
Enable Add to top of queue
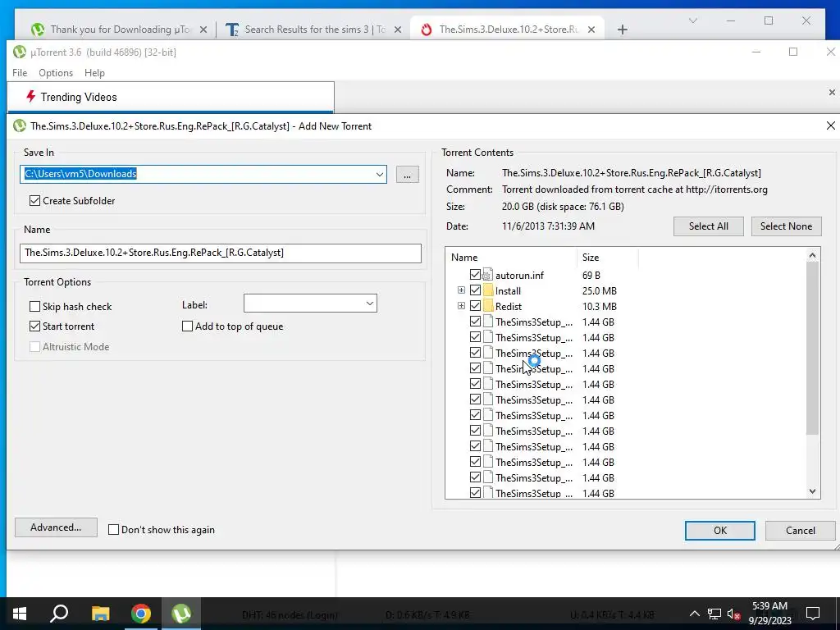[187, 326]
